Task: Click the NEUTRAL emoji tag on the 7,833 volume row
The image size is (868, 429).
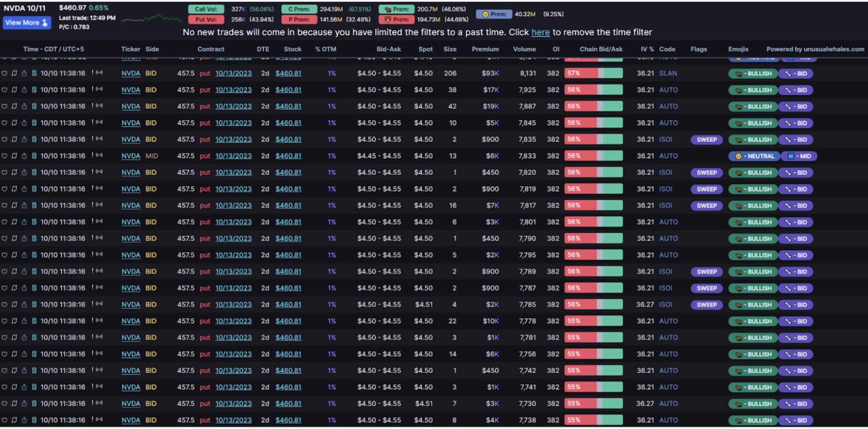Action: (754, 156)
